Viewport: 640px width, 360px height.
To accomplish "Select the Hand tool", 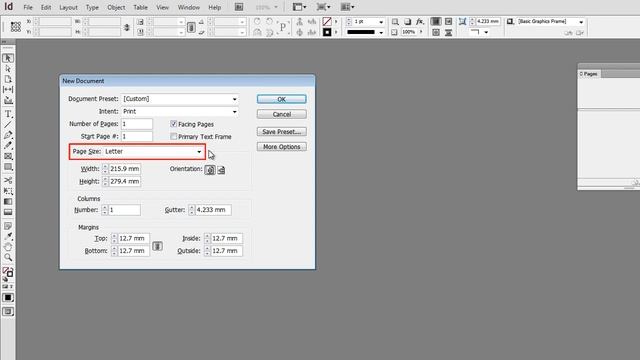I will click(8, 247).
